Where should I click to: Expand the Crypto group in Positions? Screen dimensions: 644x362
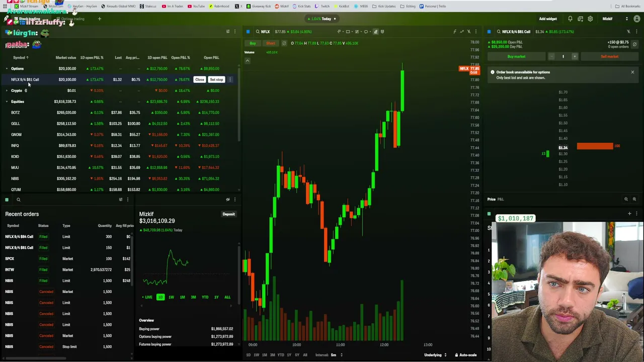[7, 91]
